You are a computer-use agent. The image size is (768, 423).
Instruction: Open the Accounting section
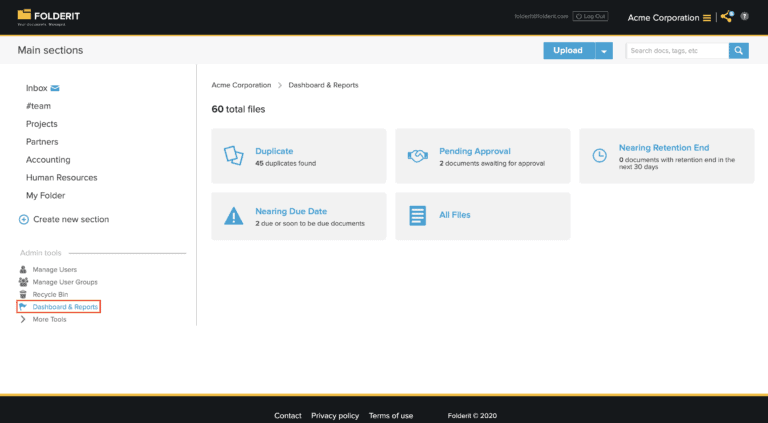click(48, 160)
